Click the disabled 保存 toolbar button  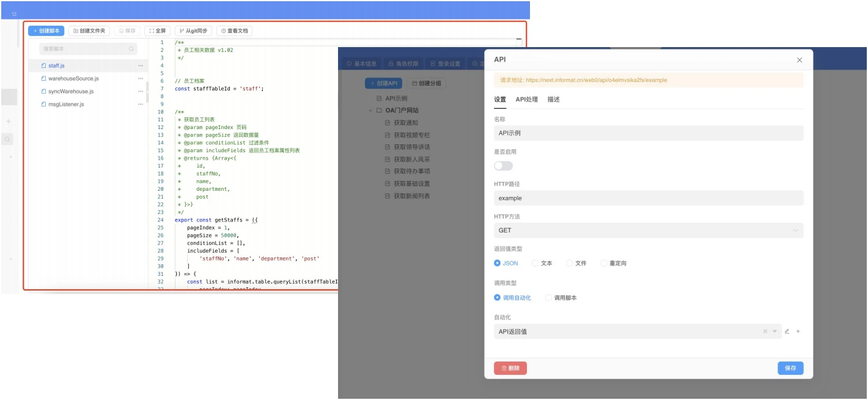tap(127, 31)
